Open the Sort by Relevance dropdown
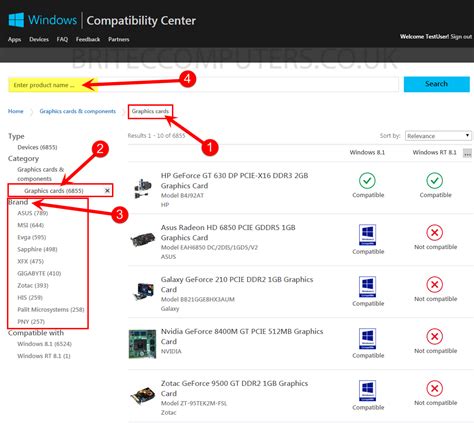Image resolution: width=474 pixels, height=423 pixels. (x=438, y=136)
